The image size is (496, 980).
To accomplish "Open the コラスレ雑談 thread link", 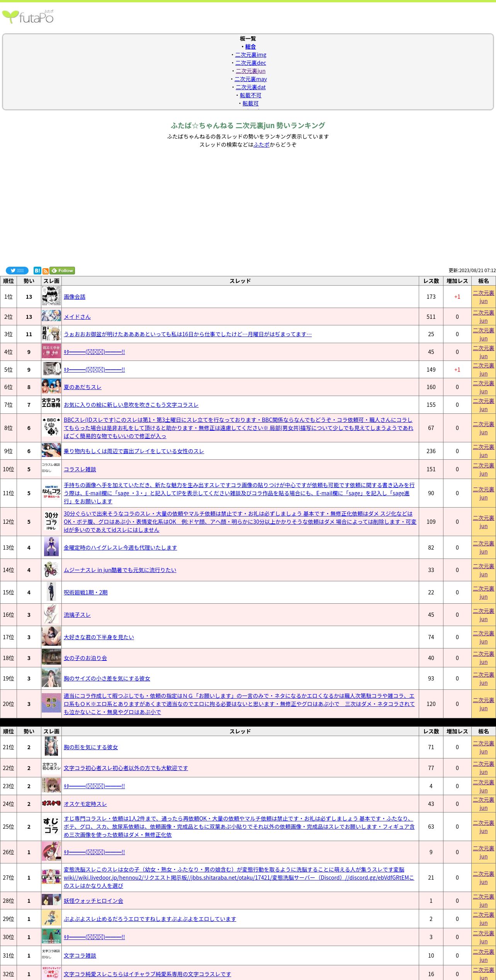I will pos(80,469).
